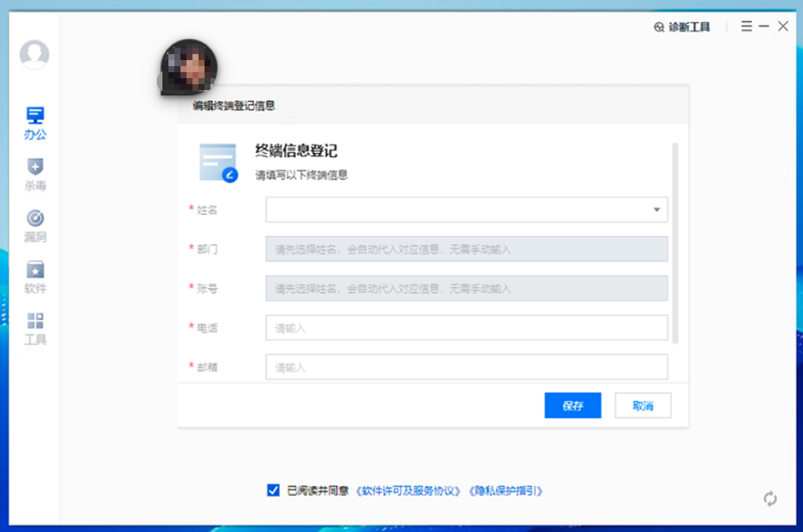Uncheck the 已阅读并同意 agreement checkbox
This screenshot has width=803, height=532.
[274, 491]
